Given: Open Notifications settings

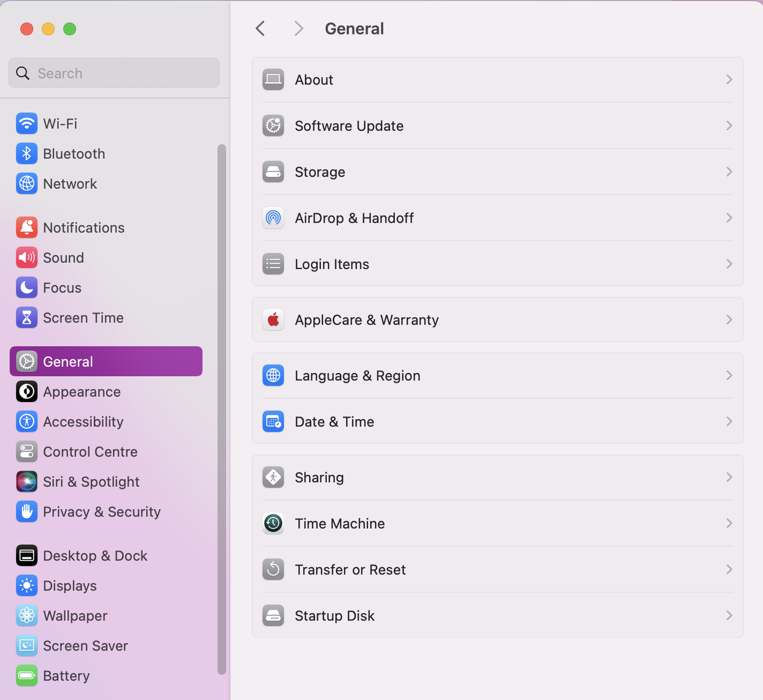Looking at the screenshot, I should (x=83, y=227).
